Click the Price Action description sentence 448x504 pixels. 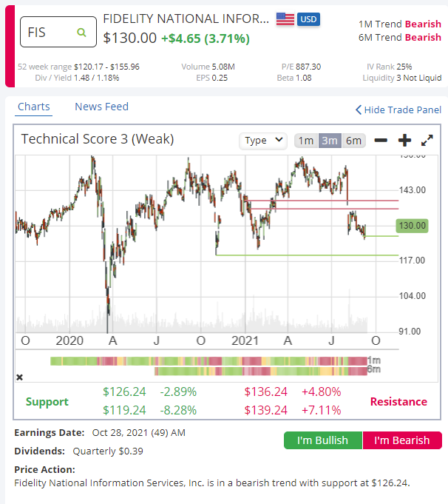pyautogui.click(x=212, y=483)
